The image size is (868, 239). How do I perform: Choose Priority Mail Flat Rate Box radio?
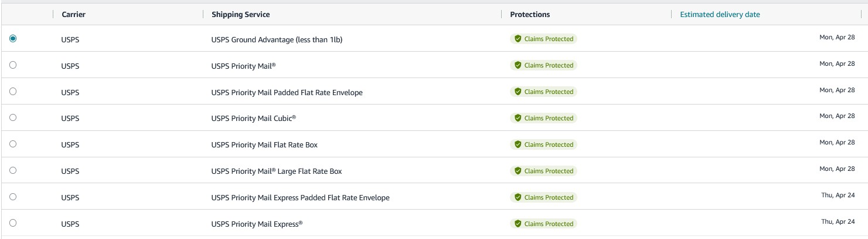click(x=13, y=144)
